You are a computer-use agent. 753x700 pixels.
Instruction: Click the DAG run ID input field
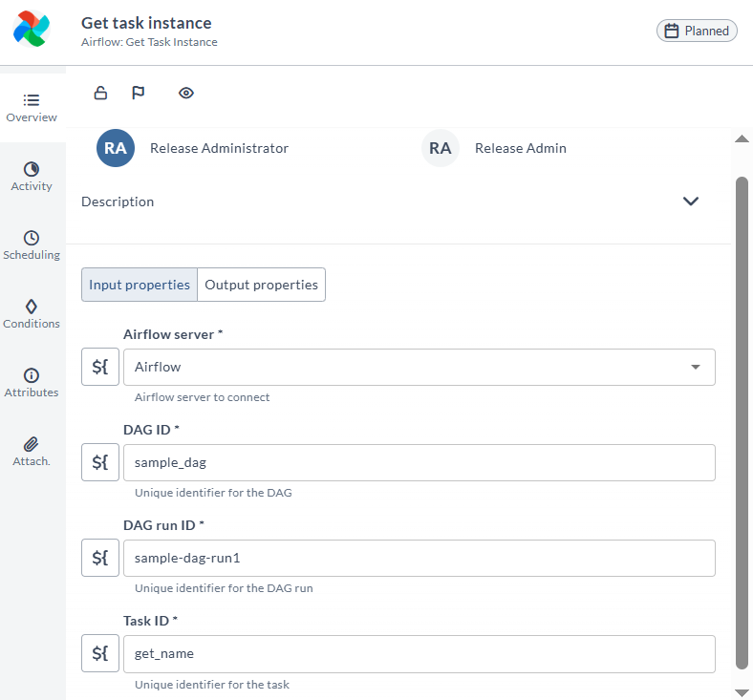pos(420,558)
